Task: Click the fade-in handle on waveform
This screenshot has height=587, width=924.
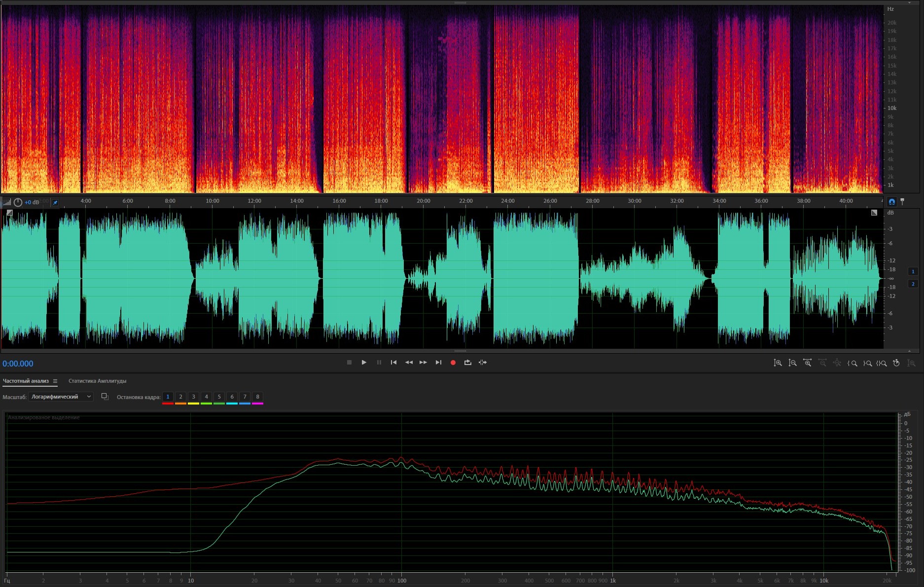Action: (9, 213)
